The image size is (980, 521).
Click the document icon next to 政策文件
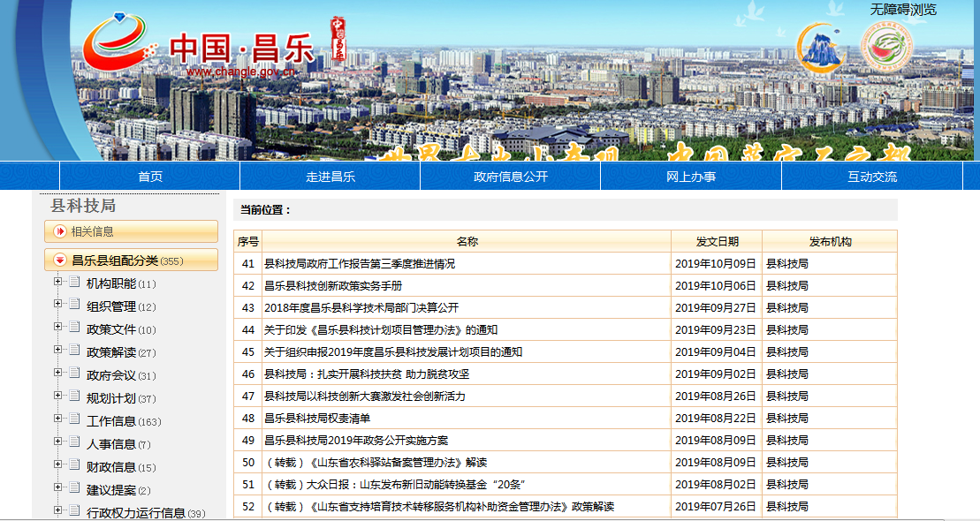click(74, 328)
